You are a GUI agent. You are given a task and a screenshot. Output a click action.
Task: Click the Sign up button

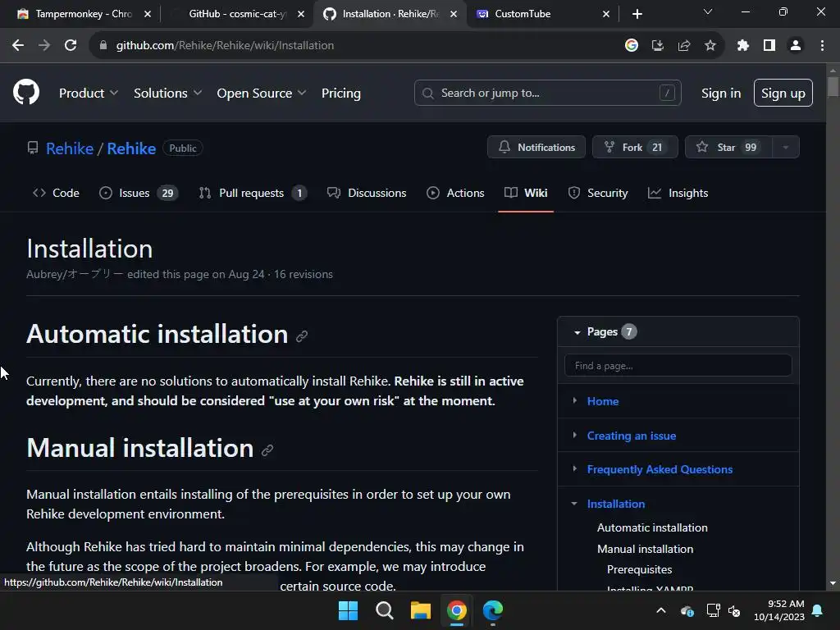783,93
